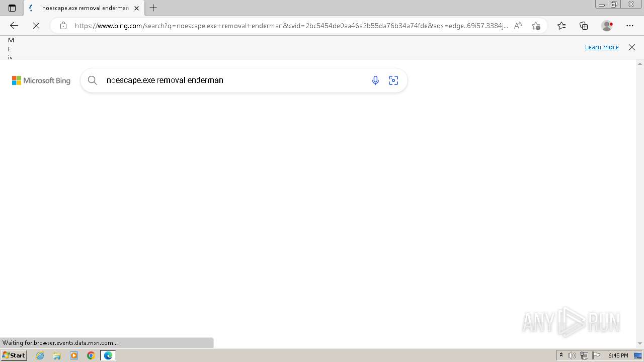Search using voice microphone
This screenshot has height=362, width=644.
[375, 80]
